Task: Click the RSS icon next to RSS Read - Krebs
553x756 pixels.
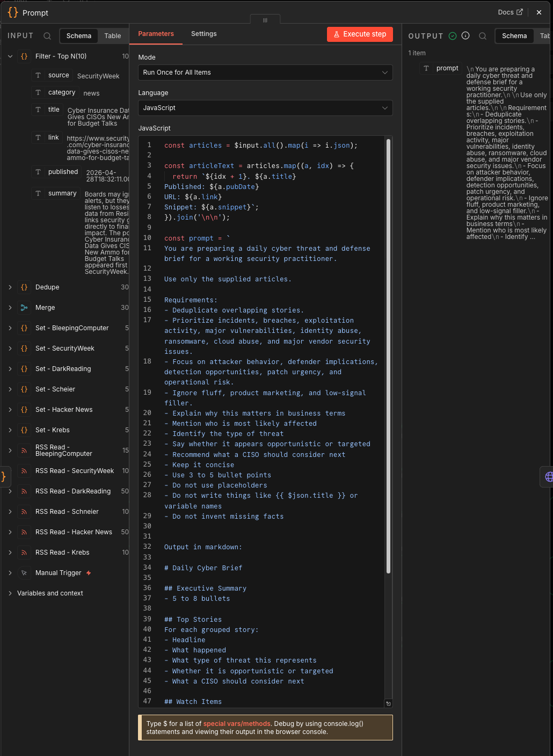Action: click(x=24, y=553)
